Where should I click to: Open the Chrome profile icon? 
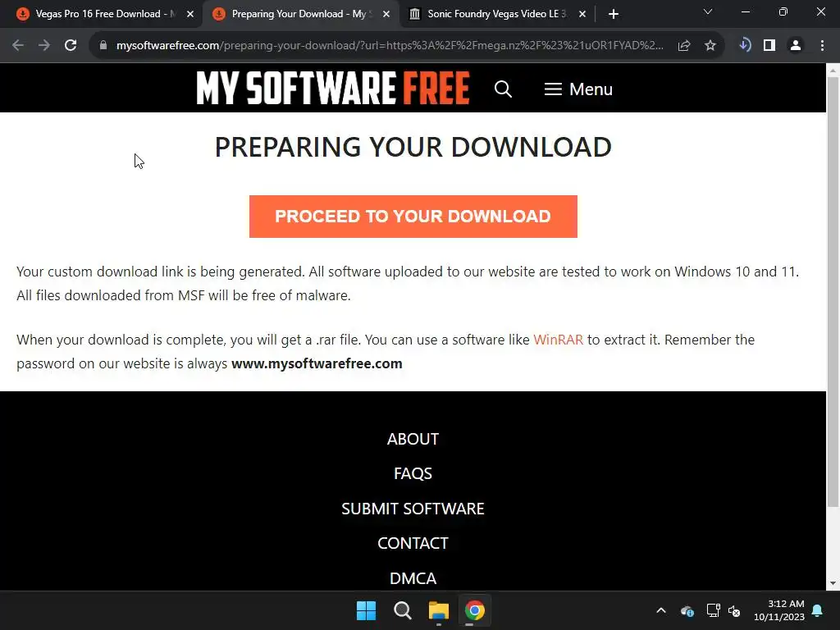coord(796,46)
